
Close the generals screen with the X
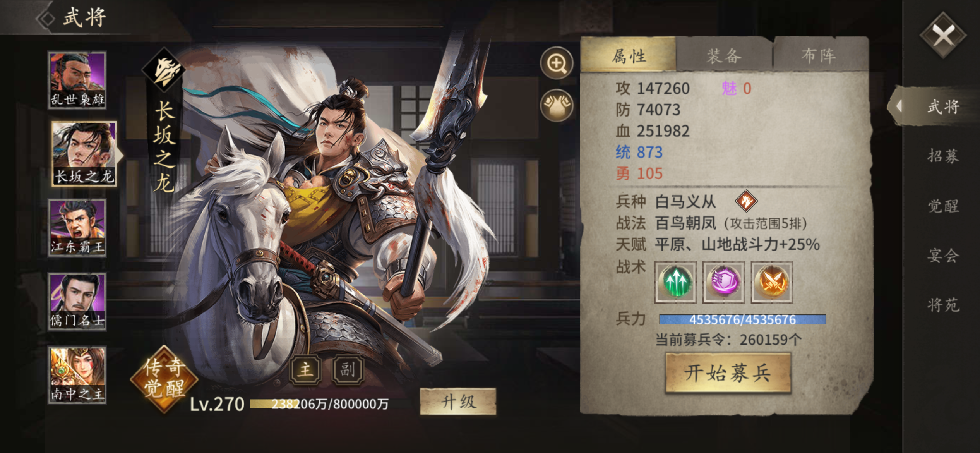[x=943, y=35]
